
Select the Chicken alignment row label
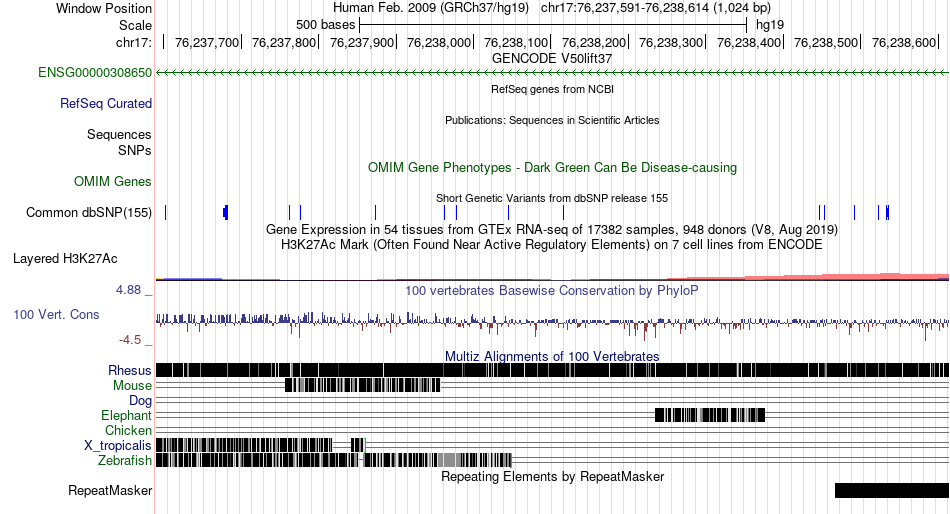click(x=128, y=430)
